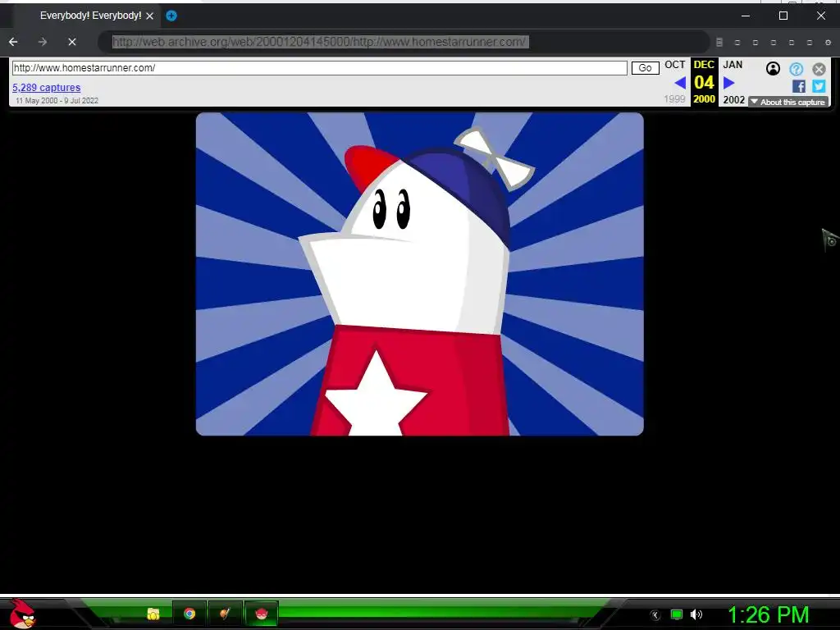This screenshot has height=630, width=840.
Task: Select the OCT month in Wayback timeline
Action: 675,65
